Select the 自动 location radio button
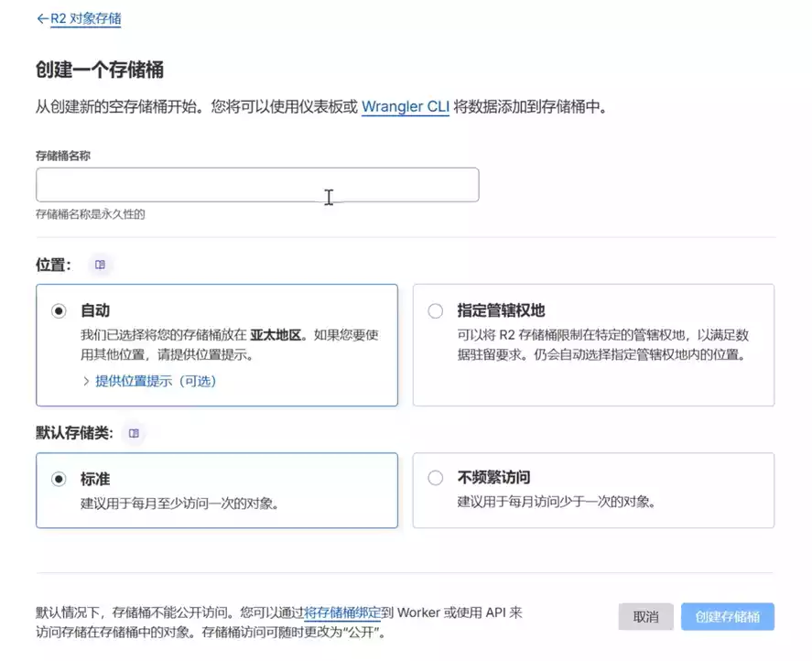Screen dimensions: 812x661 pos(59,310)
